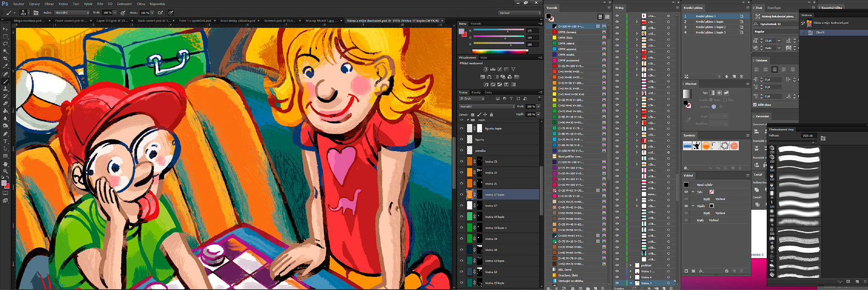
Task: Select linear gradient type in Přechod panel
Action: 712,93
